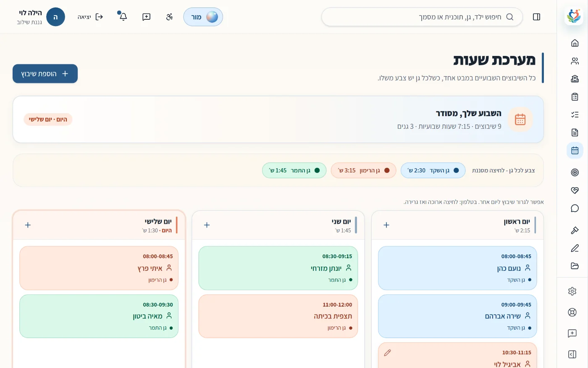The image size is (588, 368).
Task: Open the checklist tasks icon in sidebar
Action: tap(575, 114)
